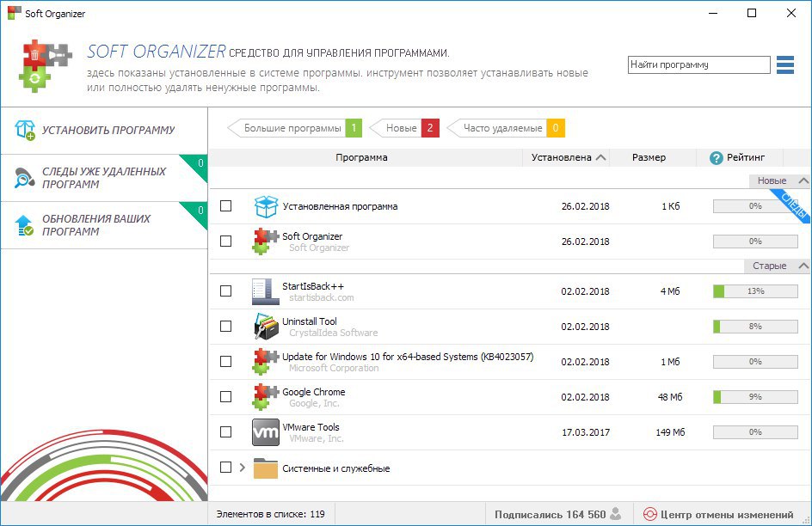812x526 pixels.
Task: Sort by the Рейтинг column header text
Action: (745, 157)
